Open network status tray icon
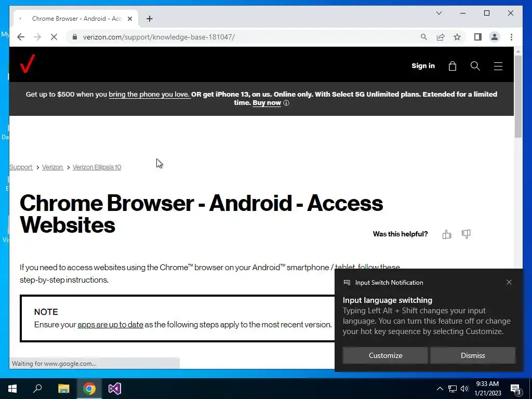The image size is (532, 399). coord(453,389)
